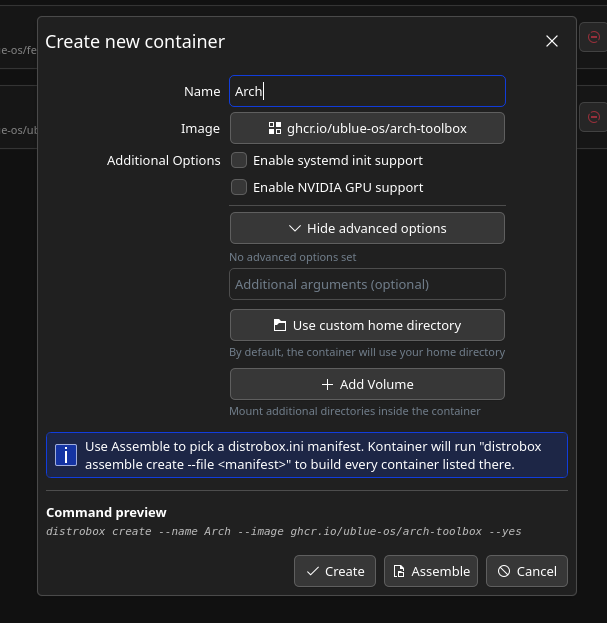The width and height of the screenshot is (607, 623).
Task: Focus the Name field containing Arch
Action: point(367,91)
